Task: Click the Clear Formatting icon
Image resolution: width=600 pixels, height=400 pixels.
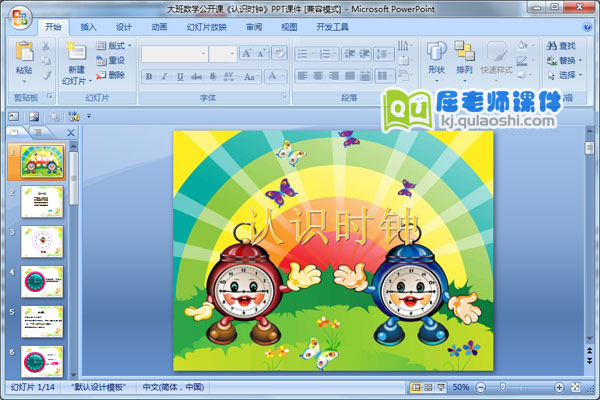Action: pos(279,53)
